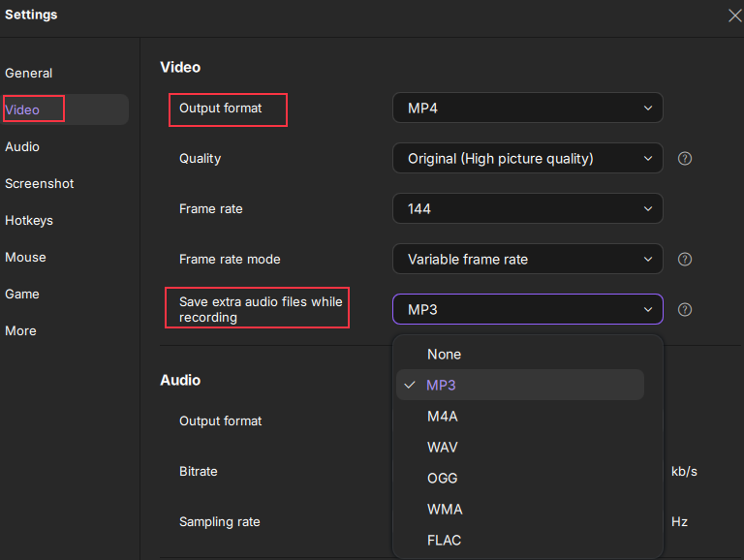Close the Settings window

pos(734,15)
